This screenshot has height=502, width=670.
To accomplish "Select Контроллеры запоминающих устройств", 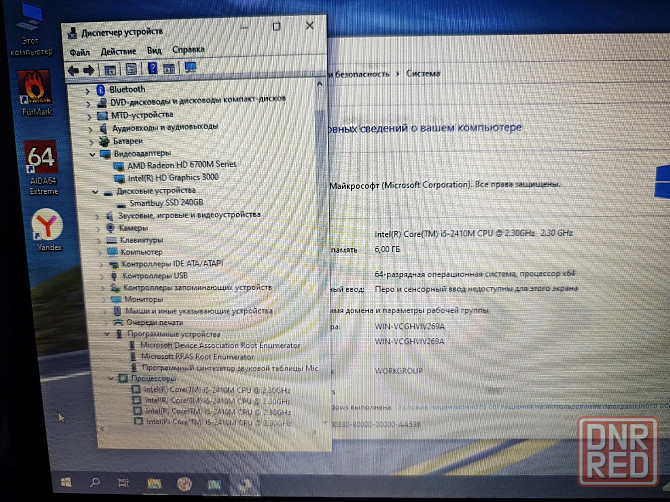I will pyautogui.click(x=197, y=288).
